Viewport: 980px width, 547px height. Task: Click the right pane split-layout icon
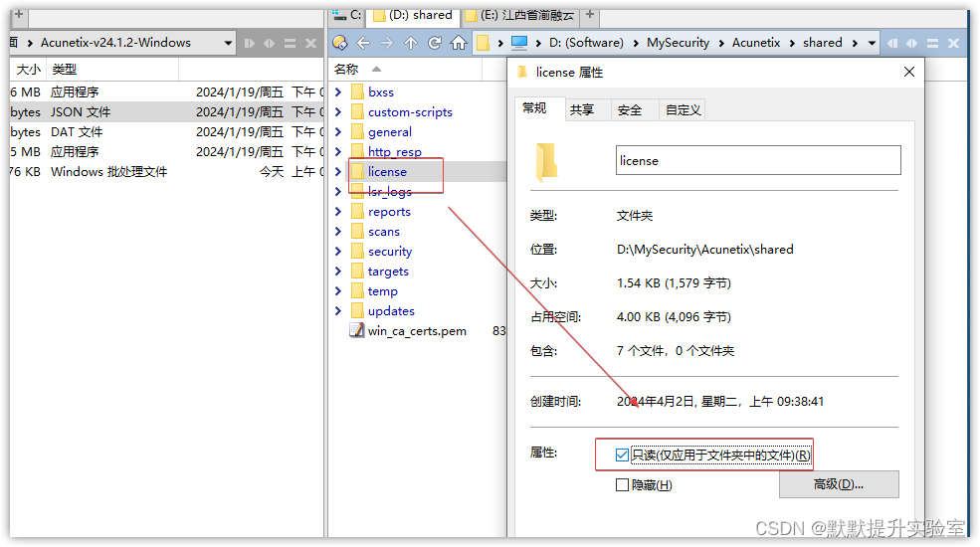pyautogui.click(x=932, y=43)
